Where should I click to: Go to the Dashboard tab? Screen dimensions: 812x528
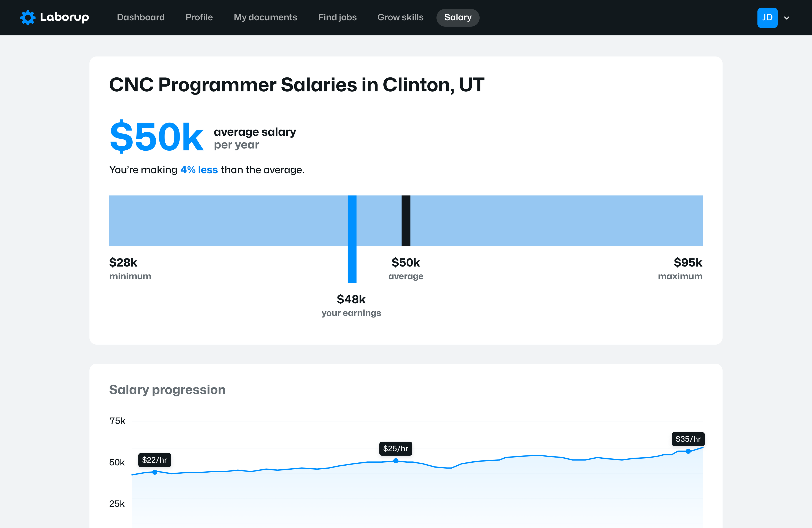pyautogui.click(x=141, y=17)
